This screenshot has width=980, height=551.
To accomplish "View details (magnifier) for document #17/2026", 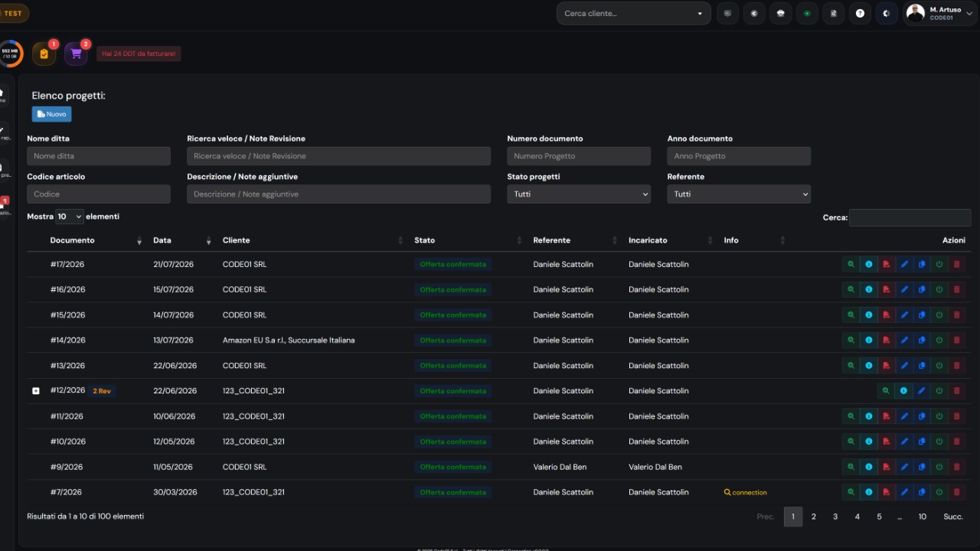I will (x=851, y=264).
